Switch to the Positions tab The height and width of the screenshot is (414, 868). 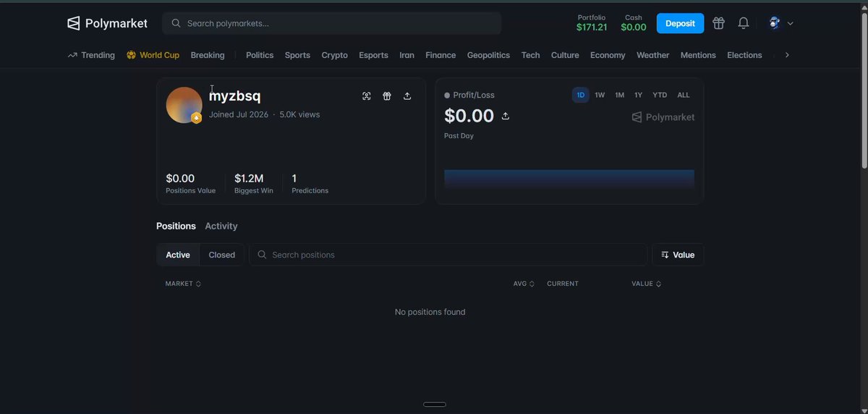point(176,226)
